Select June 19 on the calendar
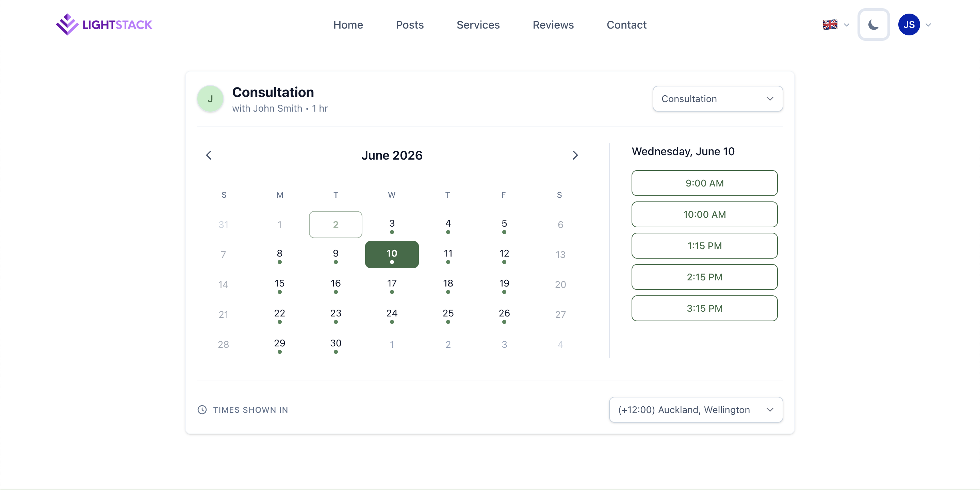The width and height of the screenshot is (980, 490). tap(504, 284)
